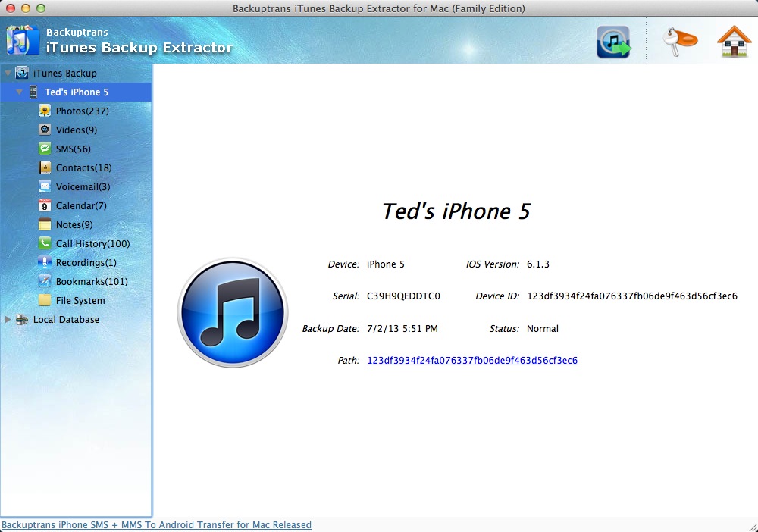Click the Device ID hash value
The width and height of the screenshot is (758, 532).
click(632, 296)
